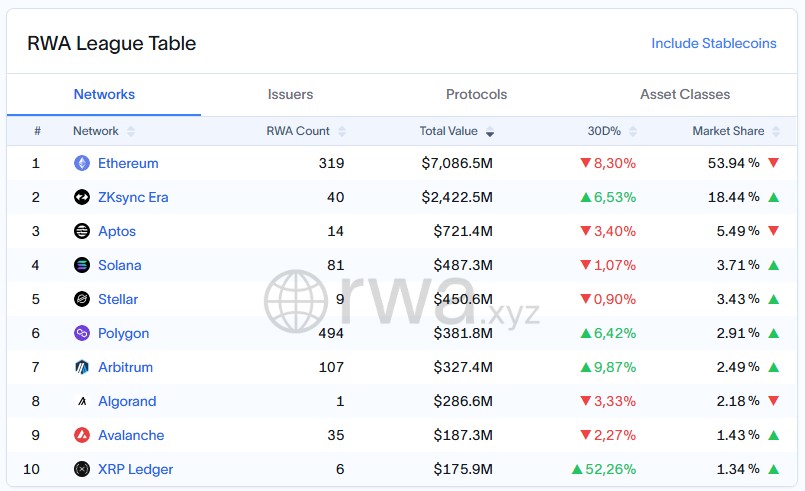Click Polygon's green market share up arrow
This screenshot has height=491, width=805.
[774, 333]
